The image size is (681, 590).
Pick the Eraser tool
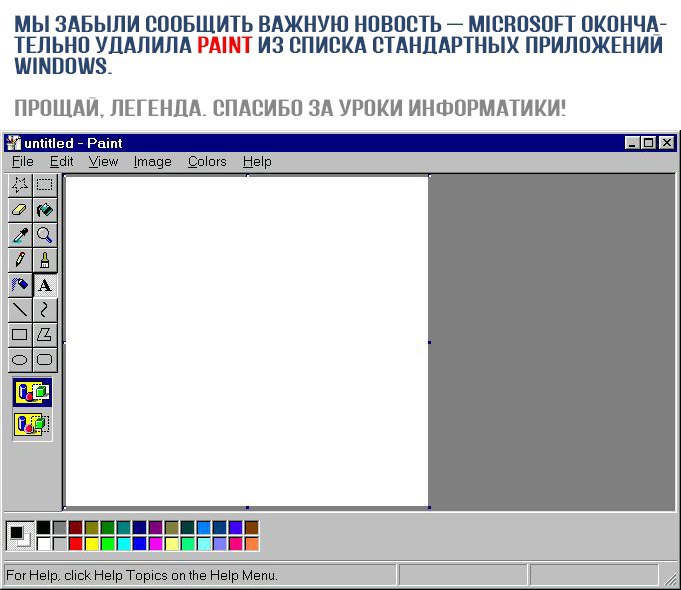(x=20, y=210)
